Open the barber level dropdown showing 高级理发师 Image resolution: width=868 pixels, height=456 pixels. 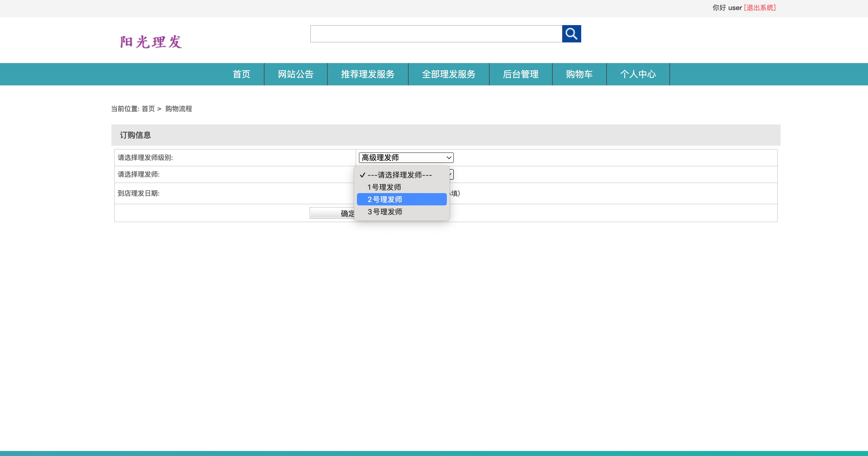pos(406,157)
